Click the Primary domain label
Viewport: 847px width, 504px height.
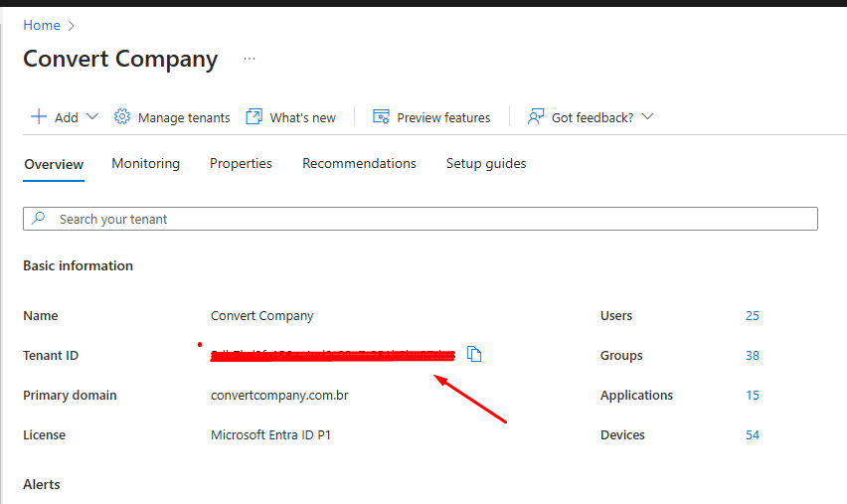pos(70,396)
